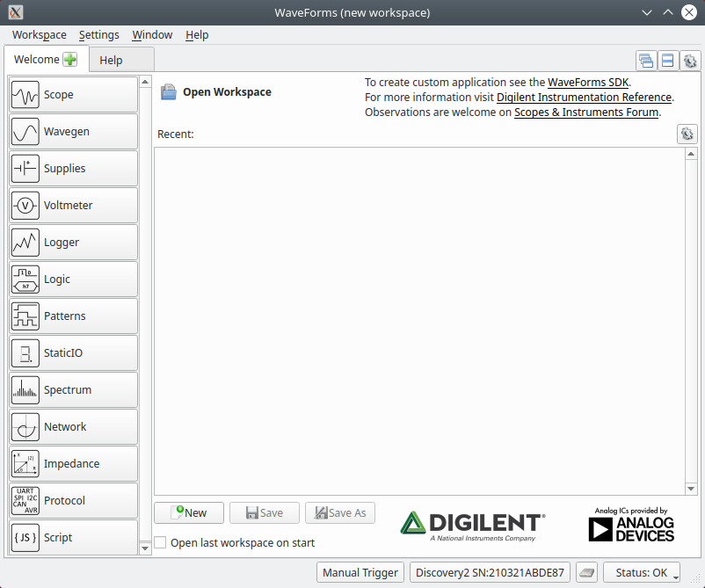
Task: Open the Settings menu
Action: [x=99, y=34]
